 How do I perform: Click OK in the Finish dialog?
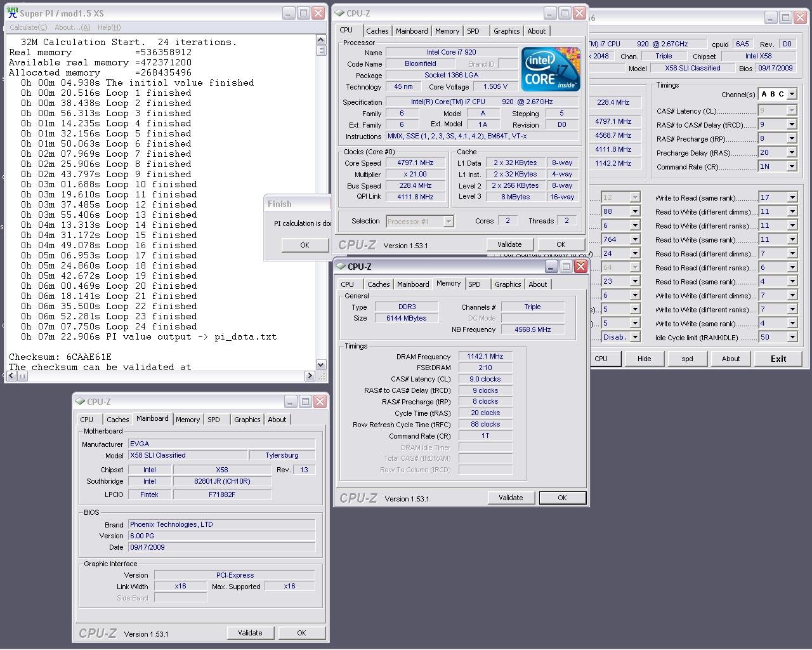[x=304, y=245]
